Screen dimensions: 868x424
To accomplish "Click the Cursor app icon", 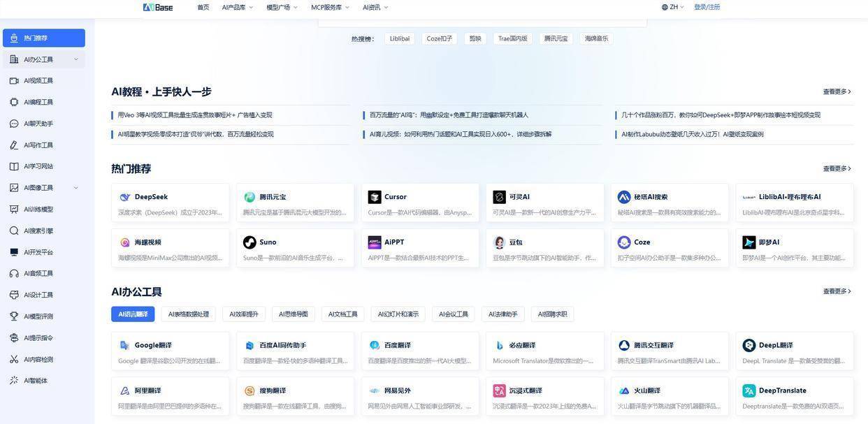I will click(x=375, y=197).
